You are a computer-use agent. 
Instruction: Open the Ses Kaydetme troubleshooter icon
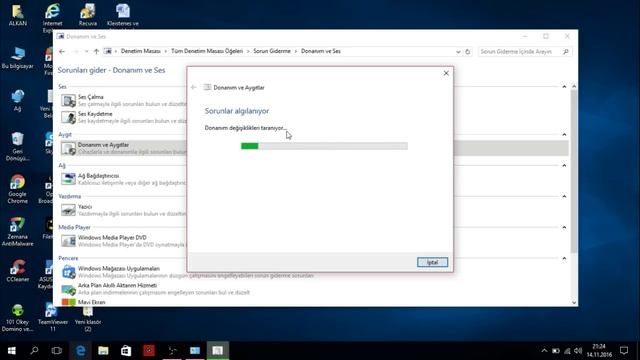[x=68, y=117]
